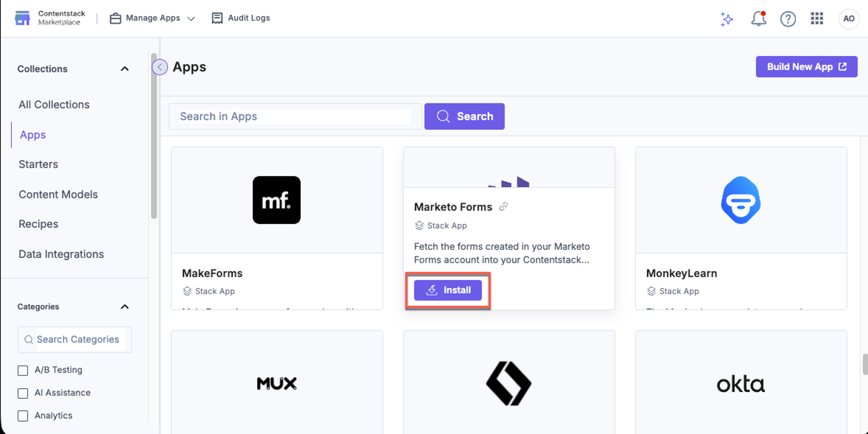
Task: Open the help question mark icon
Action: tap(788, 19)
